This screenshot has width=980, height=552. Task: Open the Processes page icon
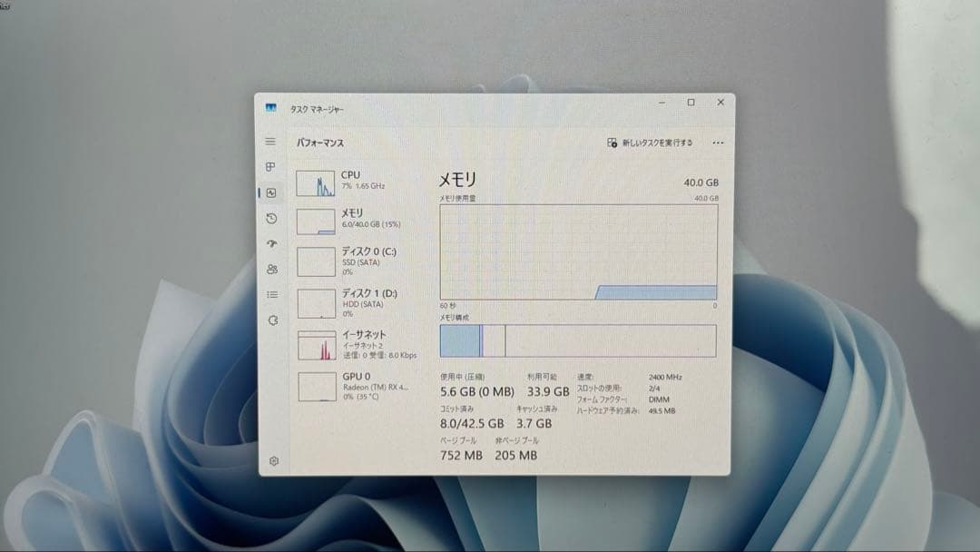tap(270, 167)
